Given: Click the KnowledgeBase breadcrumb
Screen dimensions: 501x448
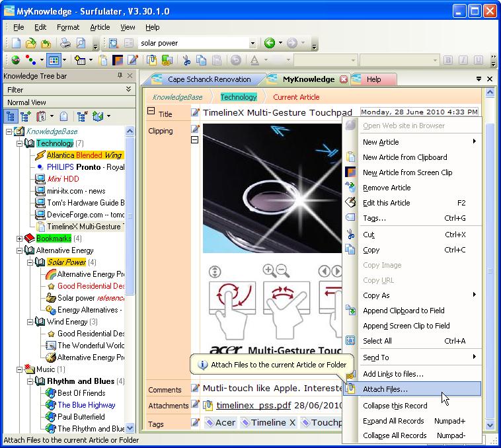Looking at the screenshot, I should click(177, 97).
